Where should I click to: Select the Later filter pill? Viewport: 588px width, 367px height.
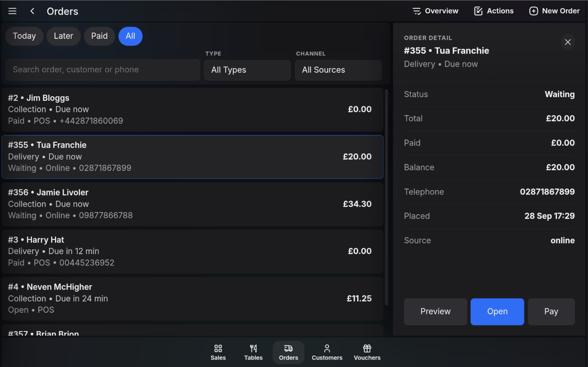point(63,36)
